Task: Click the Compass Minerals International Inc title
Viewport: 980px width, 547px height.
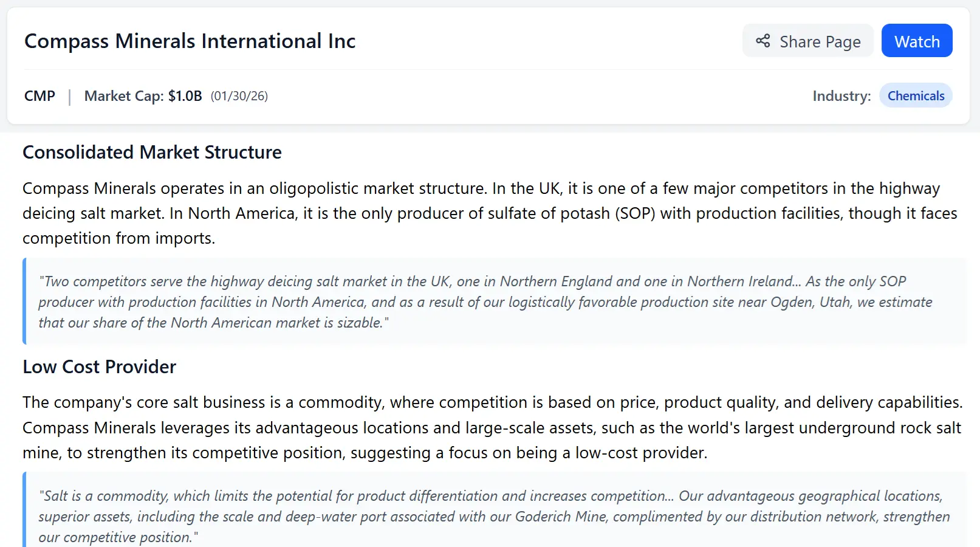Action: coord(190,41)
